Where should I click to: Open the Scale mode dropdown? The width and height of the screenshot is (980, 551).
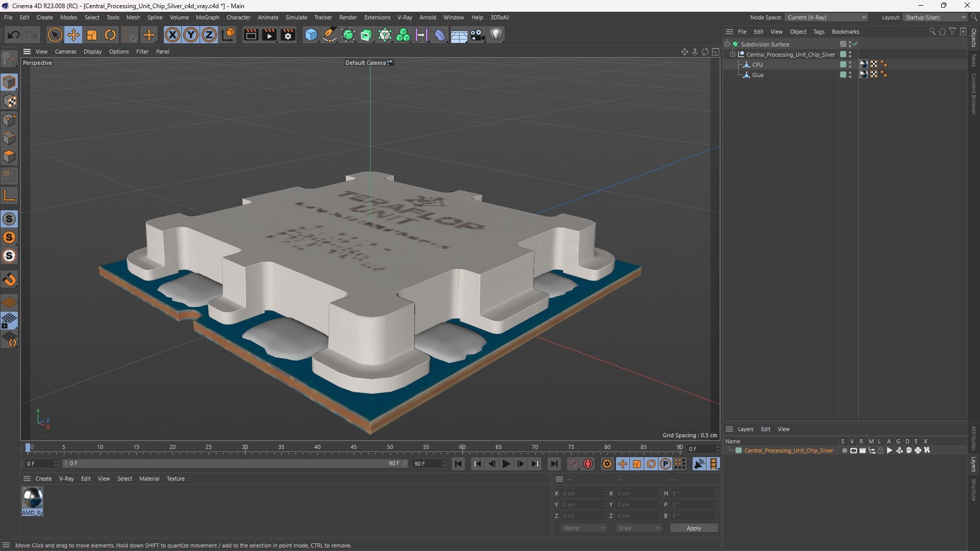(x=639, y=528)
